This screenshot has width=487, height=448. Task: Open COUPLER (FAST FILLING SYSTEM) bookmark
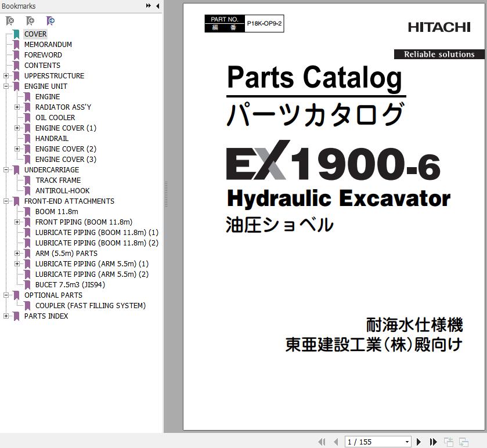(x=91, y=306)
